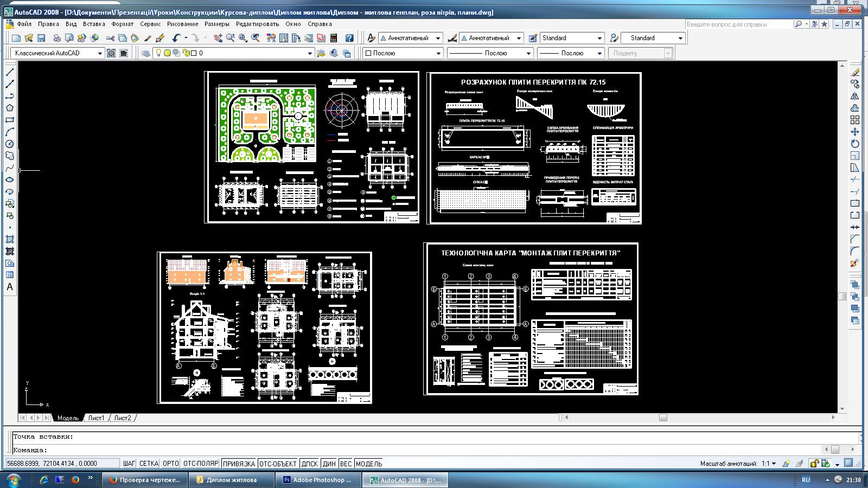868x488 pixels.
Task: Open the Справка menu
Action: pos(320,24)
